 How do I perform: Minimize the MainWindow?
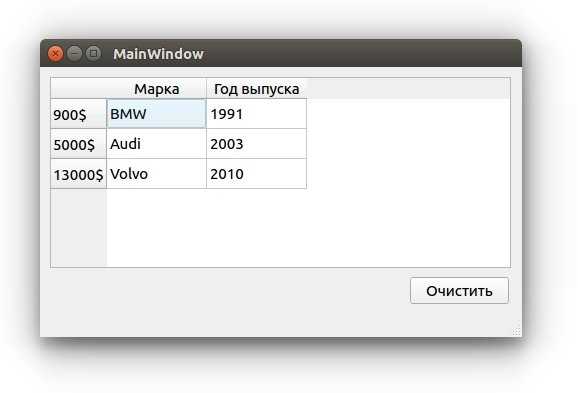[74, 53]
